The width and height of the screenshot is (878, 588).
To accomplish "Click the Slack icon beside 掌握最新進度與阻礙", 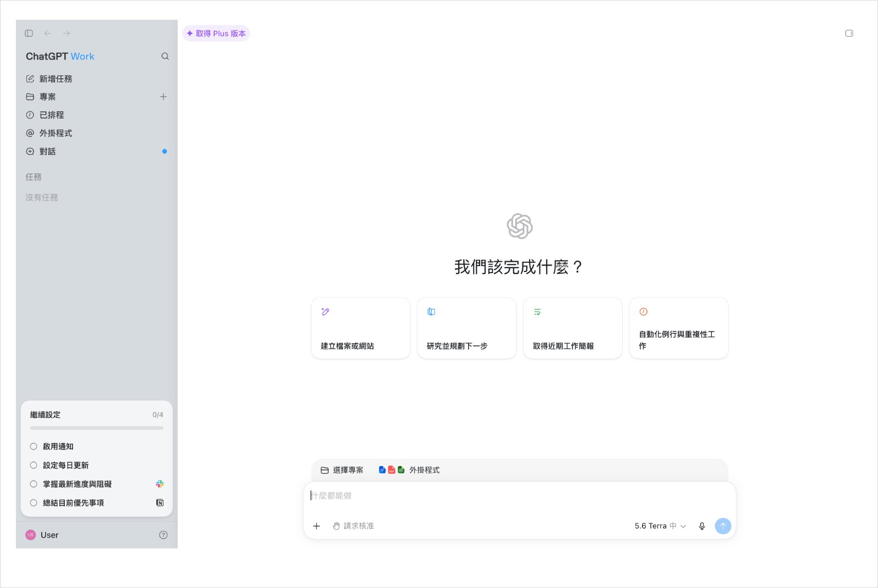I will 160,484.
